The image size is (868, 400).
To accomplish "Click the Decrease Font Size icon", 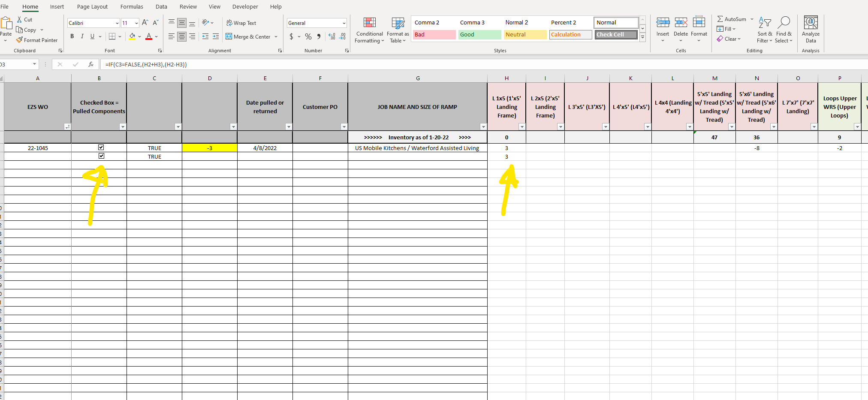I will (x=155, y=23).
